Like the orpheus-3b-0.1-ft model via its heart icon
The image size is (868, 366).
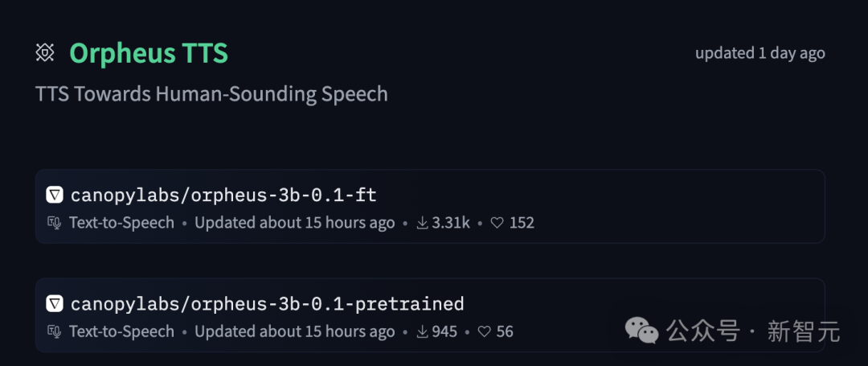[497, 223]
